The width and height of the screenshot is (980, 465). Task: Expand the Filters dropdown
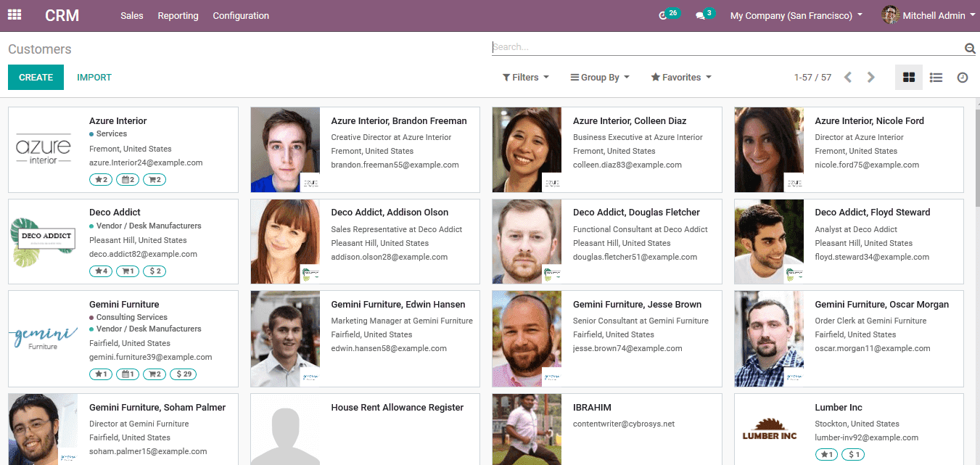[525, 78]
